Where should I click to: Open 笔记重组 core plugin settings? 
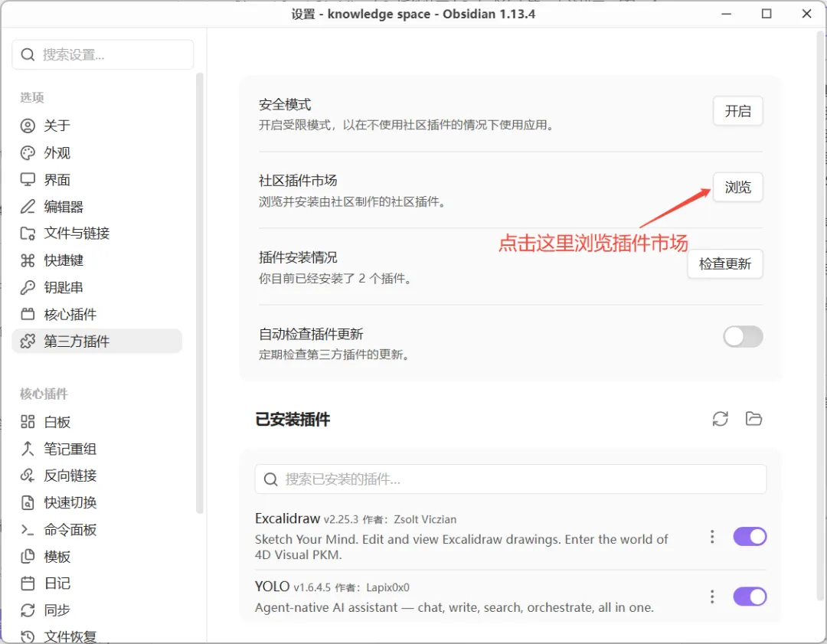(x=96, y=449)
